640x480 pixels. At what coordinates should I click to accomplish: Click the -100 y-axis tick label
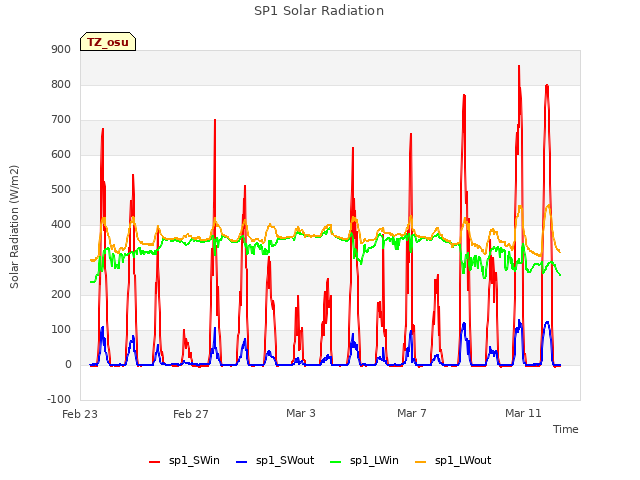coord(59,399)
